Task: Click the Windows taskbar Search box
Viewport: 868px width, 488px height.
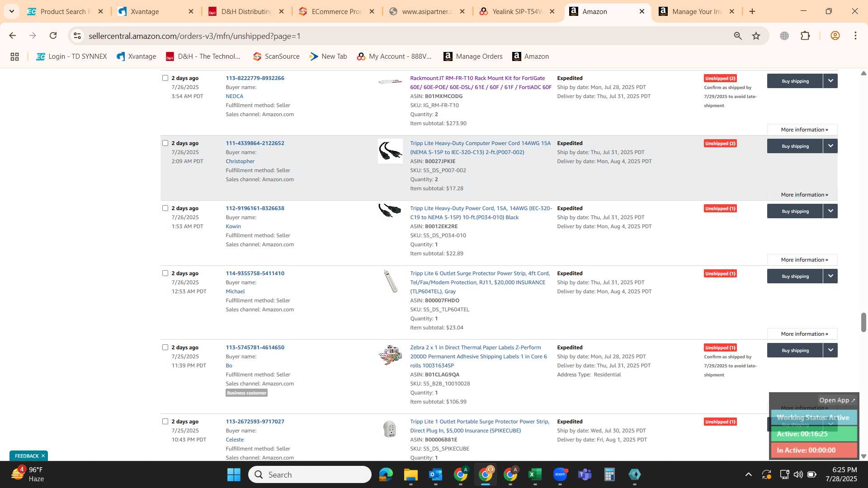Action: (x=310, y=474)
